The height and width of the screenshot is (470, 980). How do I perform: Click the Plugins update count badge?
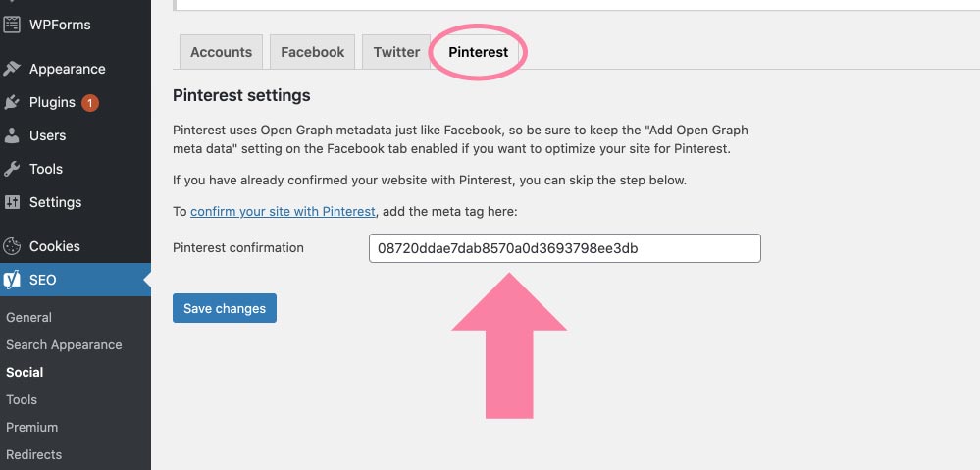(x=90, y=102)
